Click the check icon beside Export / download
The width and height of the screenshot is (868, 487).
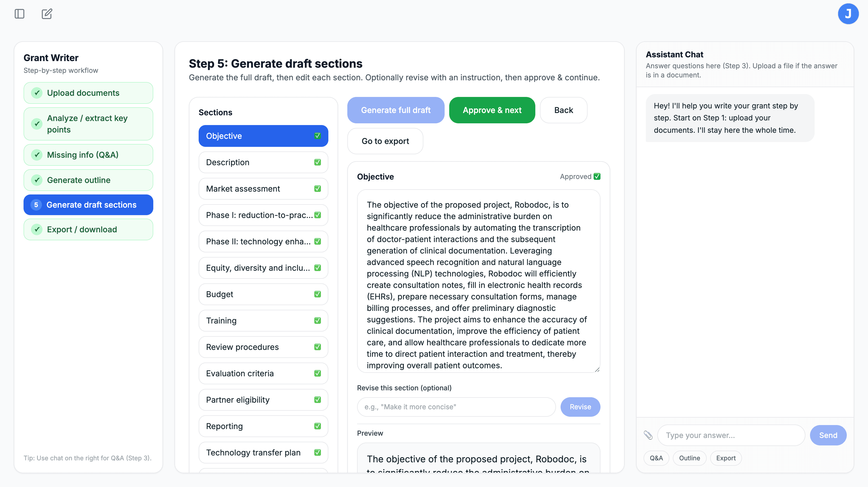click(x=37, y=229)
